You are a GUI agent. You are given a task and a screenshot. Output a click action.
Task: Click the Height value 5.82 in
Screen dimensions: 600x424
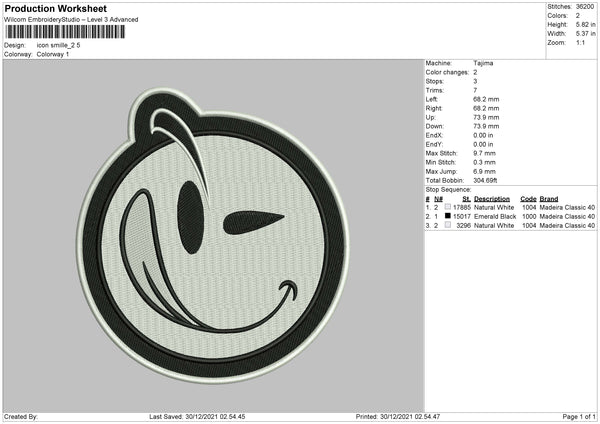585,24
